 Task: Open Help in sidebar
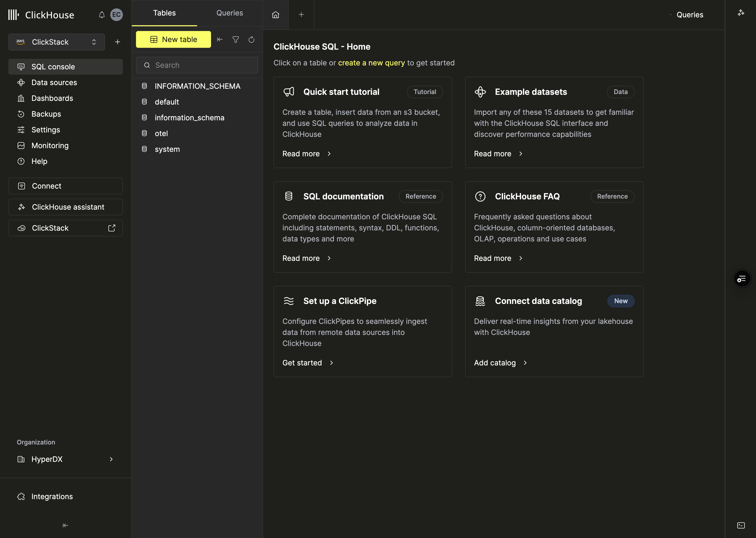click(x=66, y=161)
